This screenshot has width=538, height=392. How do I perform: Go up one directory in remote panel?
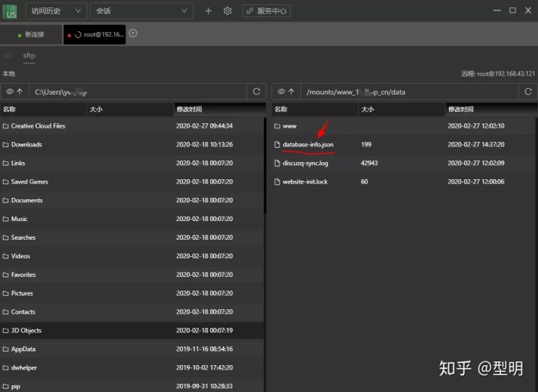291,92
